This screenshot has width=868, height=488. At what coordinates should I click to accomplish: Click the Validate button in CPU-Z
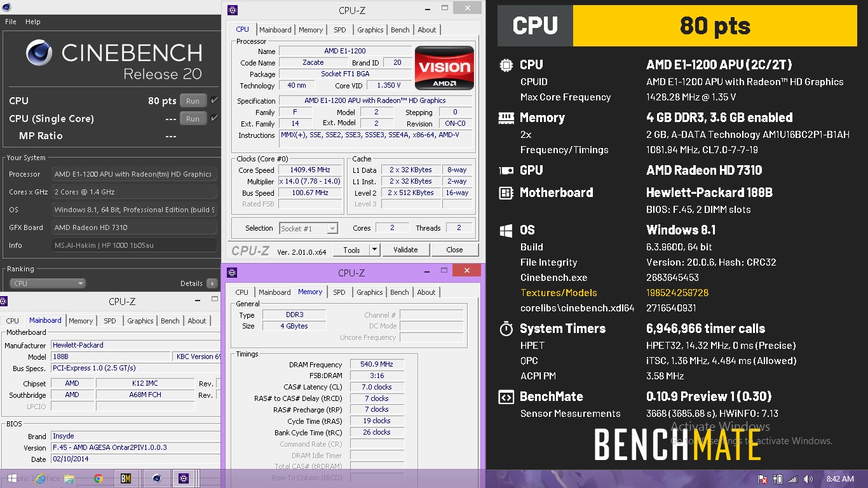coord(405,250)
